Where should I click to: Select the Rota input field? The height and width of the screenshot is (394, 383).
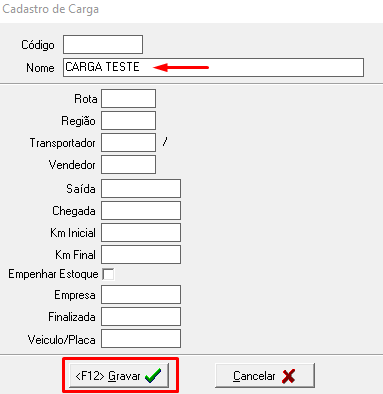point(128,98)
